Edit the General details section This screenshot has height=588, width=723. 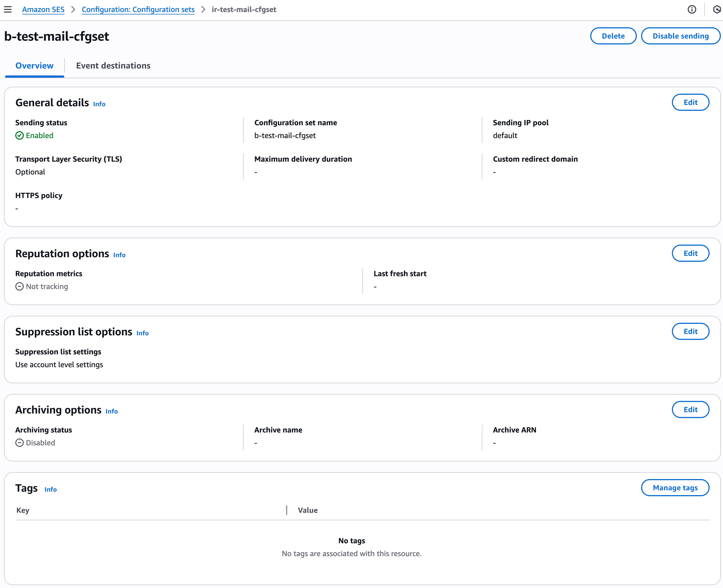click(x=690, y=102)
